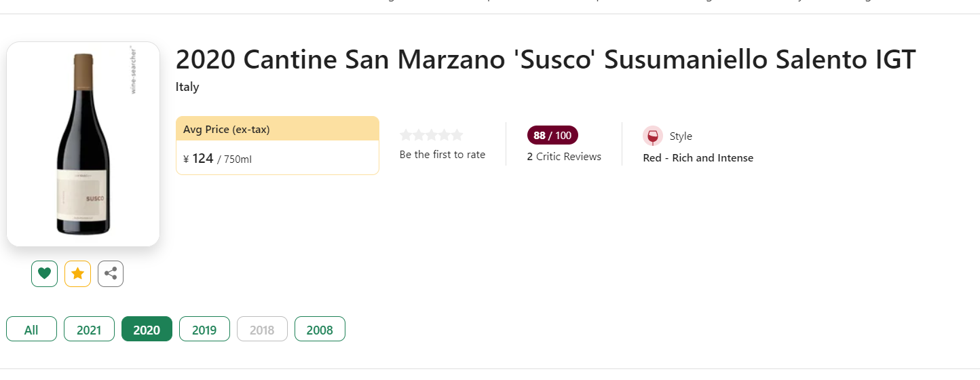This screenshot has width=980, height=380.
Task: Click the 88 / 100 score badge
Action: 552,135
